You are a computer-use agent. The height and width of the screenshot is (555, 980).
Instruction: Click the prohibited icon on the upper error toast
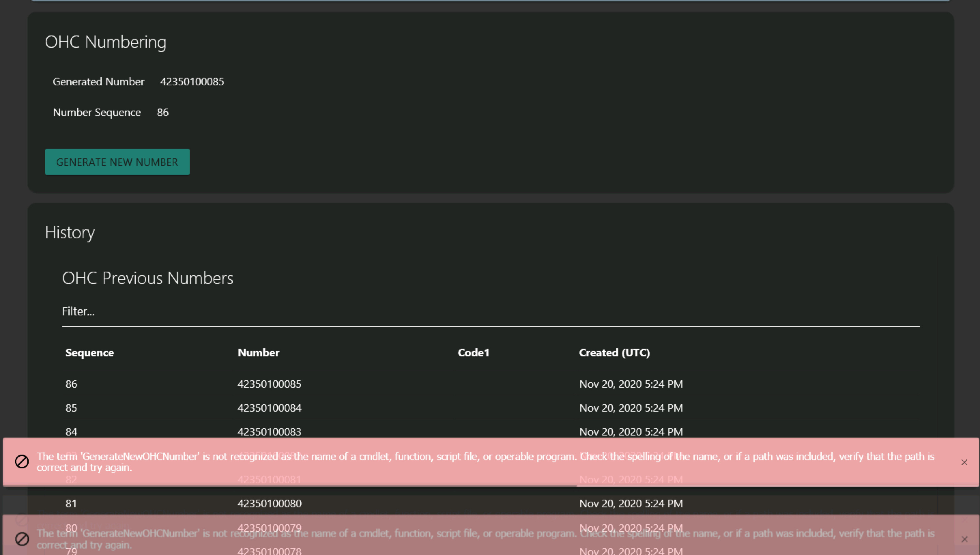(x=22, y=461)
